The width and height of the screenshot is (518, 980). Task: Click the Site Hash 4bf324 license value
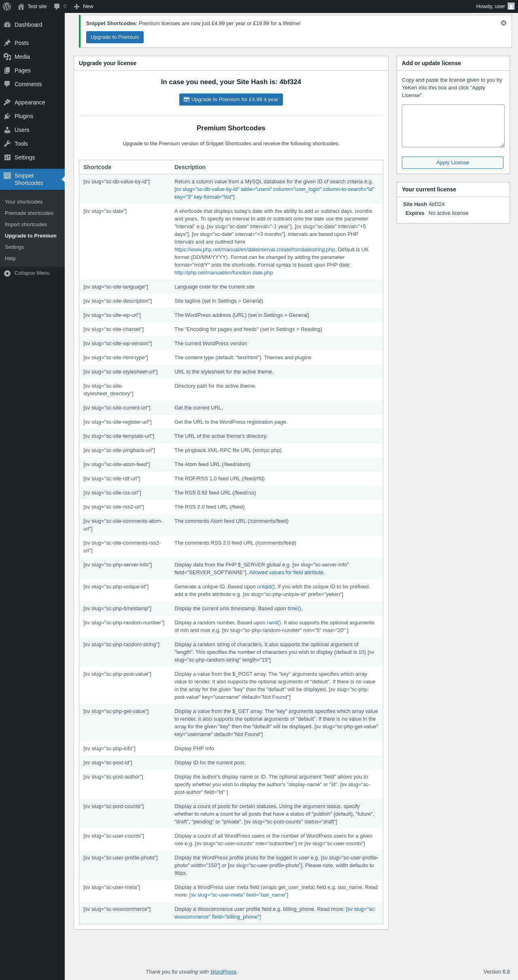coord(437,204)
